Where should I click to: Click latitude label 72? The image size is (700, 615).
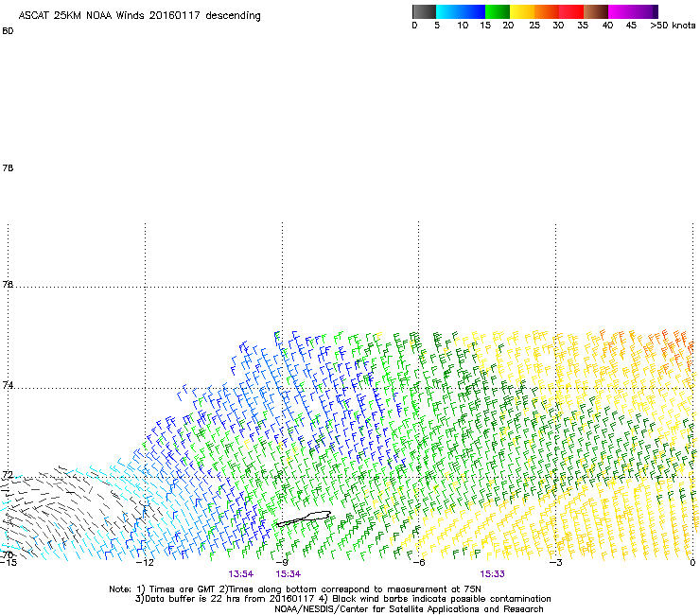point(8,475)
